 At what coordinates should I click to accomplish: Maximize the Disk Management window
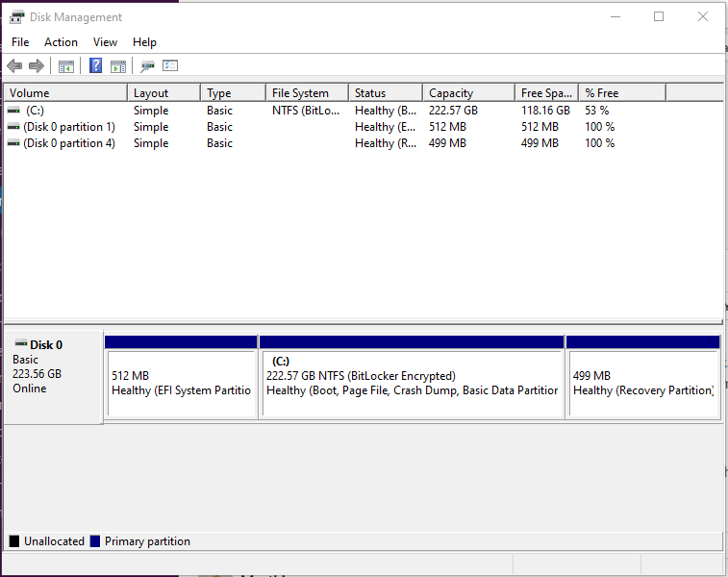click(659, 17)
